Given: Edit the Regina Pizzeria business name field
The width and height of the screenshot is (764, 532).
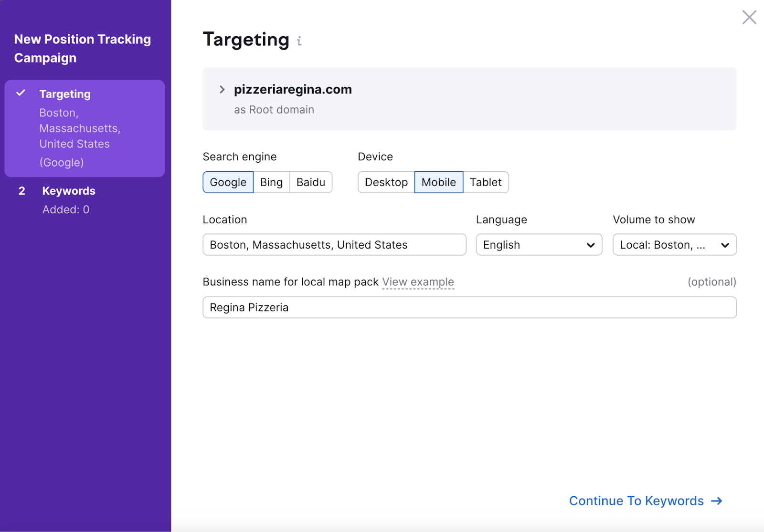Looking at the screenshot, I should point(469,307).
